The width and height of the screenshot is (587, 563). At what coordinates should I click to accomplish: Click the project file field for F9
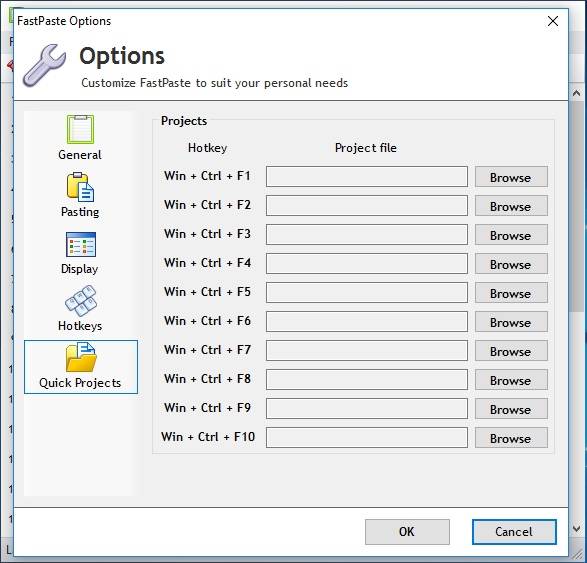pyautogui.click(x=367, y=408)
